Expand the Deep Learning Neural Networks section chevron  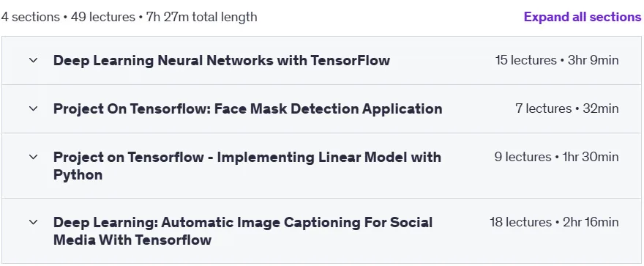33,60
